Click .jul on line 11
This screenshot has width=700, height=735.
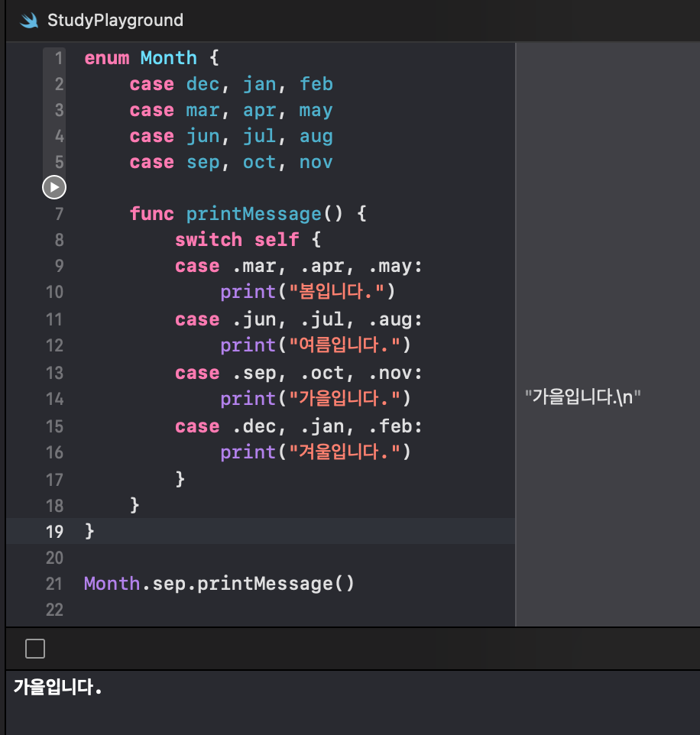(322, 319)
